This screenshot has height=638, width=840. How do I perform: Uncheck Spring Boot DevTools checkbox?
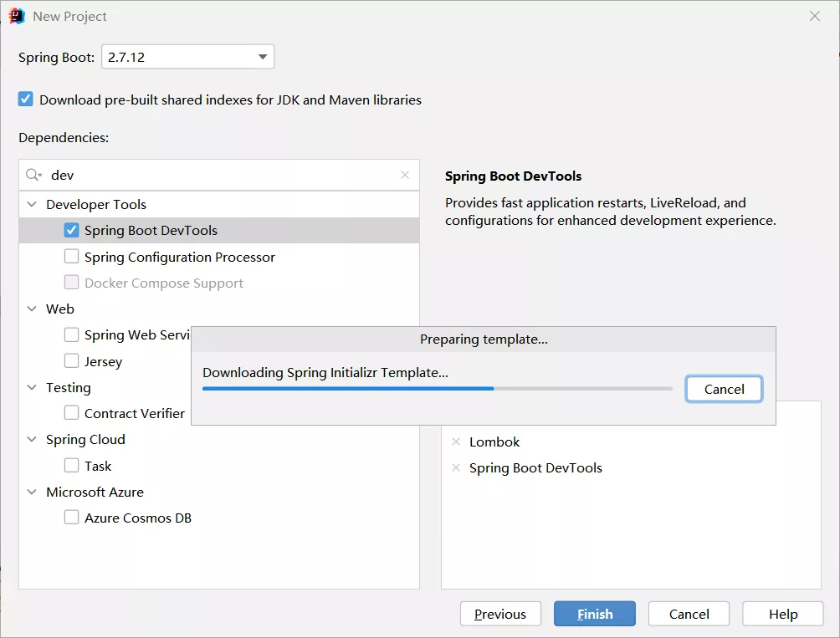71,230
